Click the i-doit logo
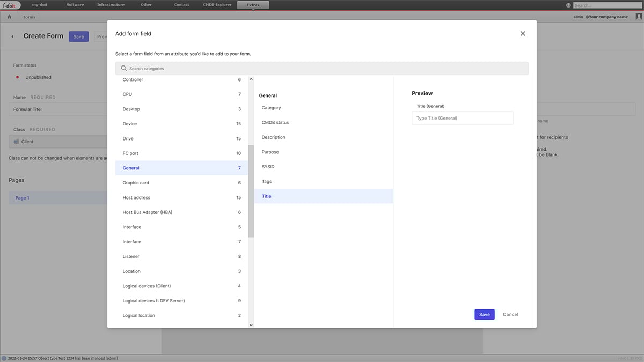The width and height of the screenshot is (644, 362). click(x=10, y=4)
